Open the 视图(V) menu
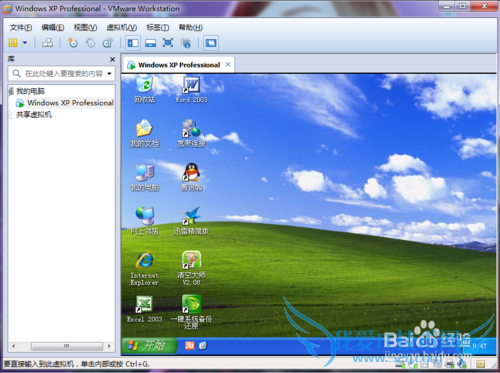 coord(85,27)
